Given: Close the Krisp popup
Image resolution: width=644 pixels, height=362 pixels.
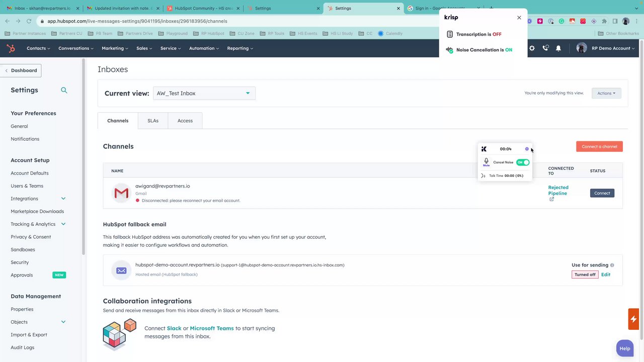Looking at the screenshot, I should point(519,18).
